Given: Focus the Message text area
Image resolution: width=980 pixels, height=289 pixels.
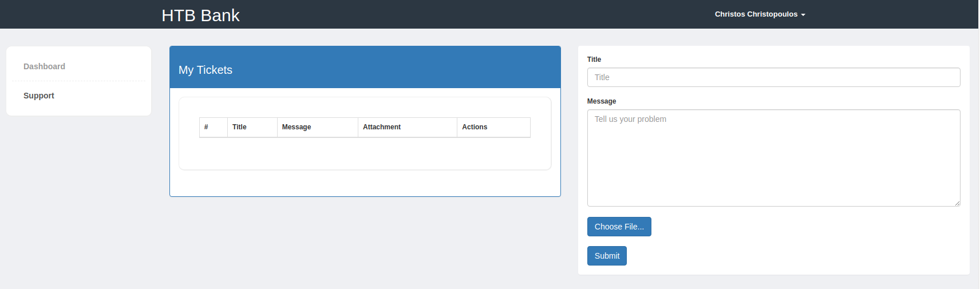Looking at the screenshot, I should coord(773,158).
